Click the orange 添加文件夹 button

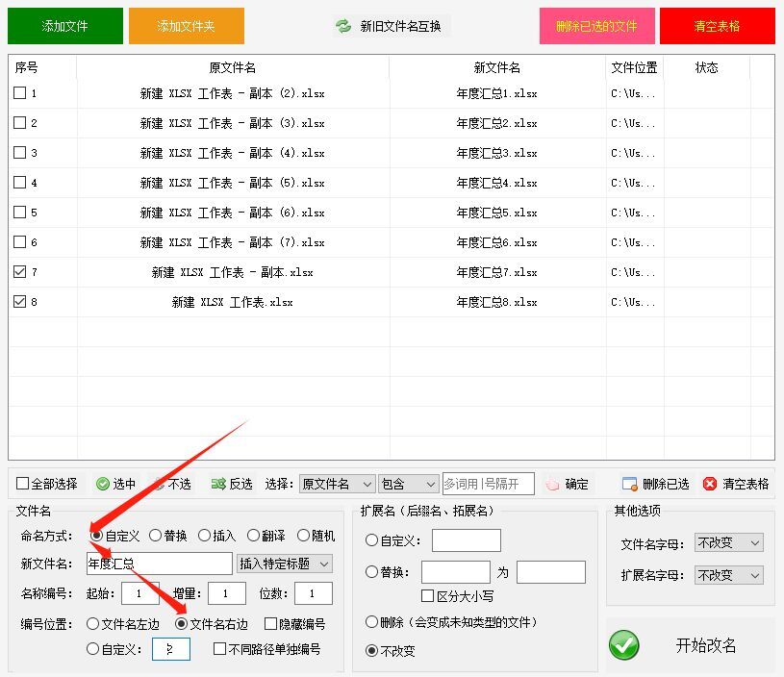pos(186,26)
